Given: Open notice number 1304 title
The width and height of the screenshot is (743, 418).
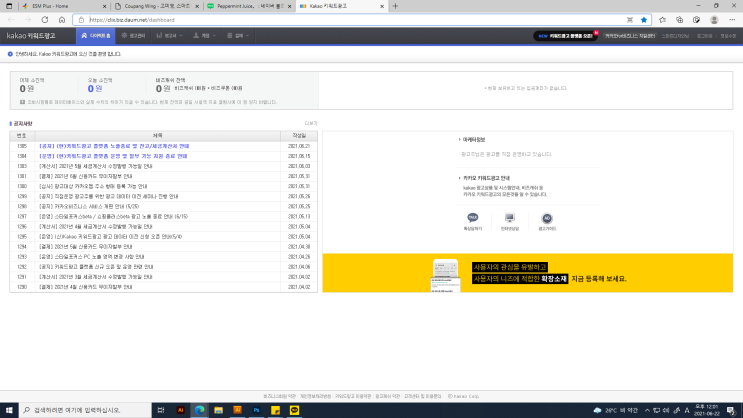Looking at the screenshot, I should (113, 156).
